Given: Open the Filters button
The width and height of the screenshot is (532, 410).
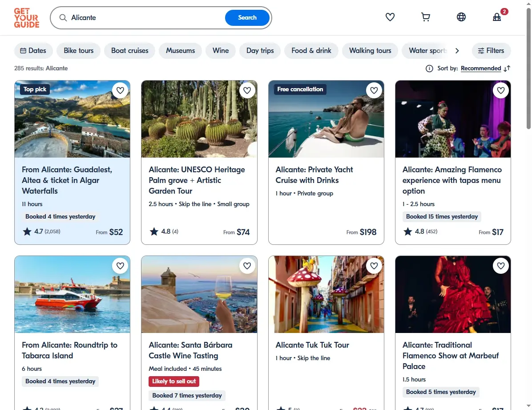Looking at the screenshot, I should (491, 51).
